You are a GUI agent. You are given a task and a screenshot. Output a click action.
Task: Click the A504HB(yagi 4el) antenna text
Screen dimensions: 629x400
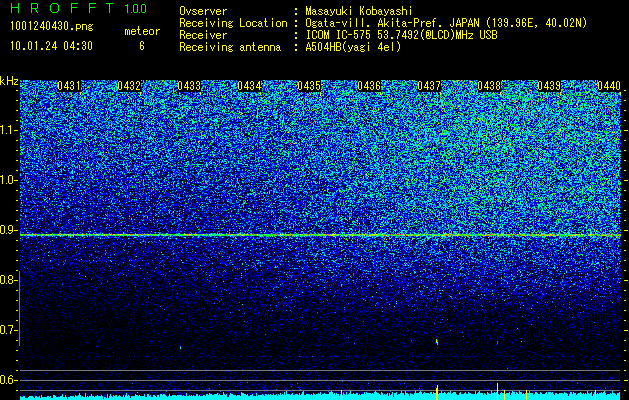coord(353,47)
